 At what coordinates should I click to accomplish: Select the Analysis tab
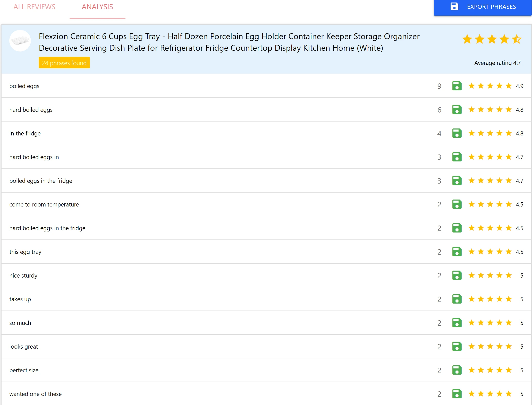97,7
